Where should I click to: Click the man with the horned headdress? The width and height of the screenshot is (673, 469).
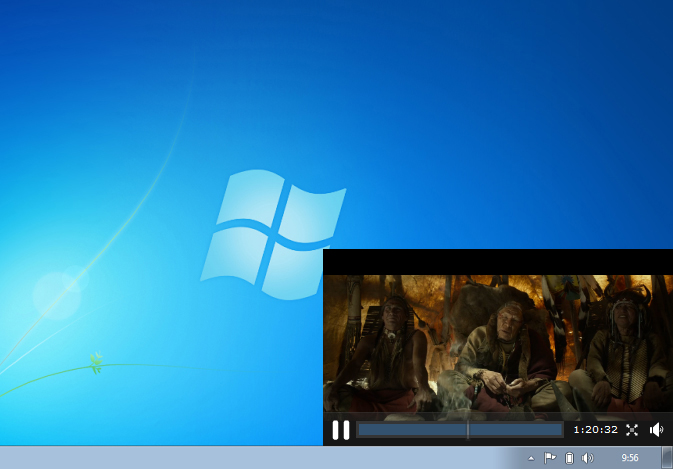pos(624,348)
